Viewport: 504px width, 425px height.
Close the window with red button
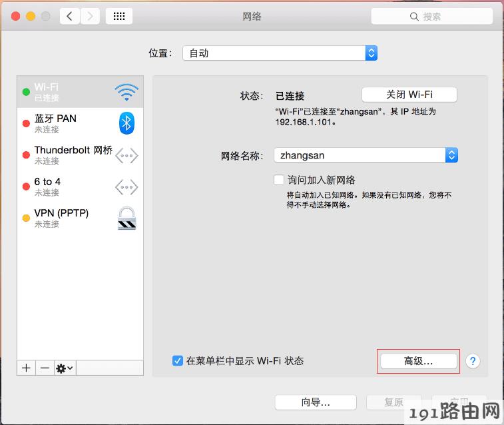(x=16, y=16)
